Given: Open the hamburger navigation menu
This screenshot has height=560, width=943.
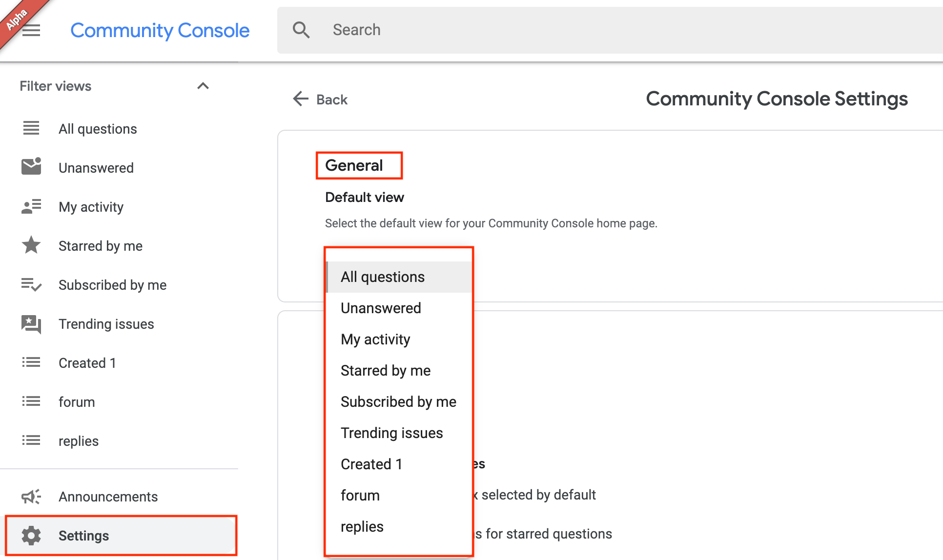Looking at the screenshot, I should point(31,30).
